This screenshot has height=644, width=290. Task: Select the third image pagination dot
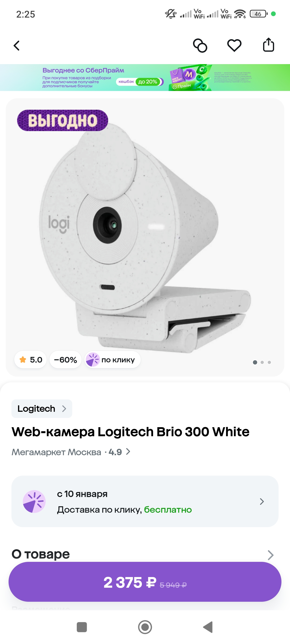pyautogui.click(x=269, y=362)
